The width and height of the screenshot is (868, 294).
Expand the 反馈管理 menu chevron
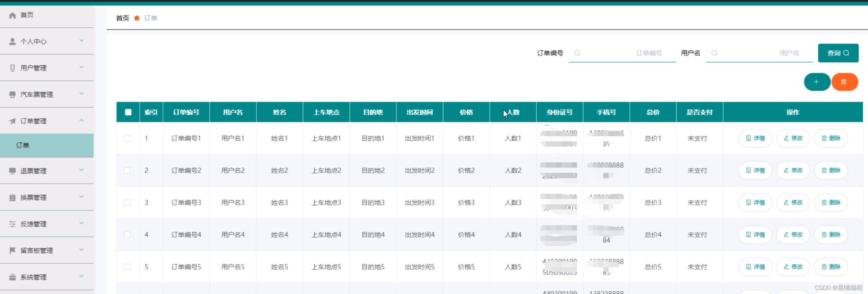(81, 223)
